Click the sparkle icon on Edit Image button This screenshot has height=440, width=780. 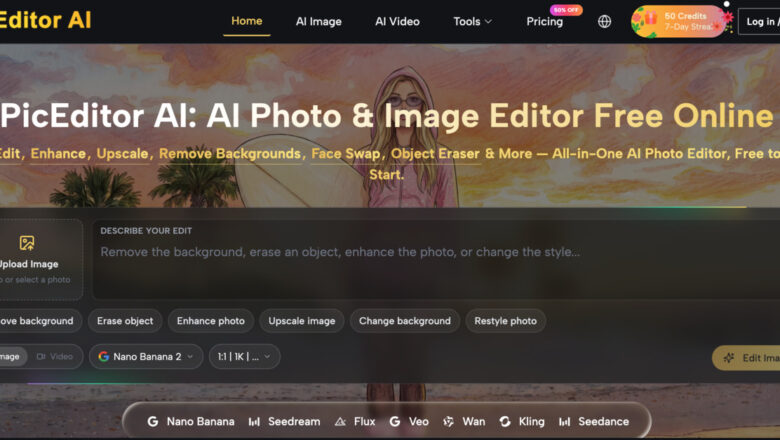(729, 358)
